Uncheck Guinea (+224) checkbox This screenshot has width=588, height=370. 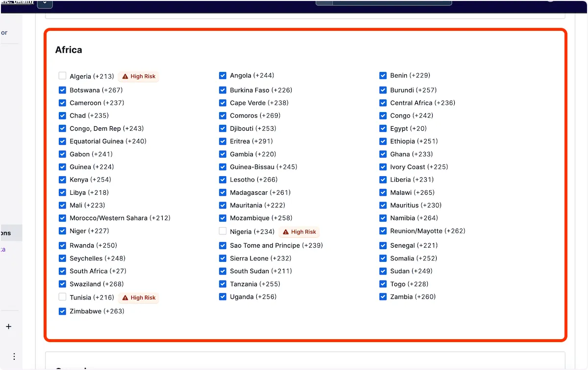(x=62, y=166)
